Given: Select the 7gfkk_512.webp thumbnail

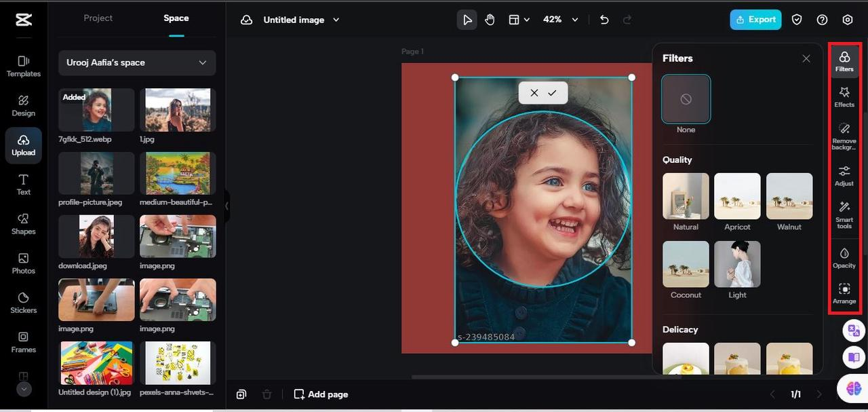Looking at the screenshot, I should 96,110.
